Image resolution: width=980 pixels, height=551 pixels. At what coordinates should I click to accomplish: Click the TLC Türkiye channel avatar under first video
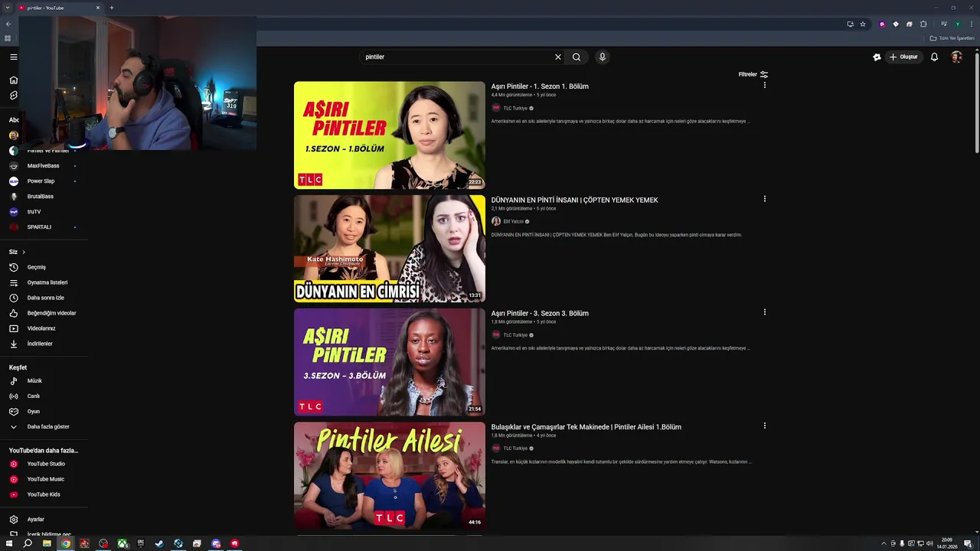tap(496, 108)
